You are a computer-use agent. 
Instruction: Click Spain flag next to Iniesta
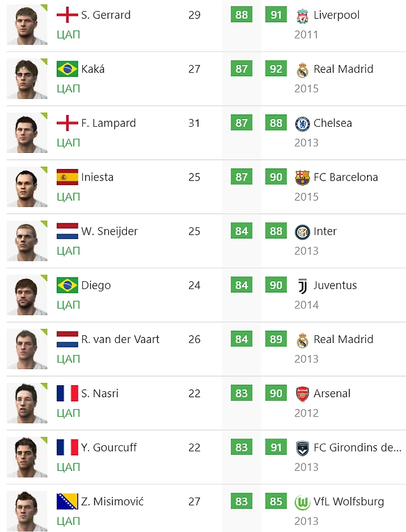[67, 177]
